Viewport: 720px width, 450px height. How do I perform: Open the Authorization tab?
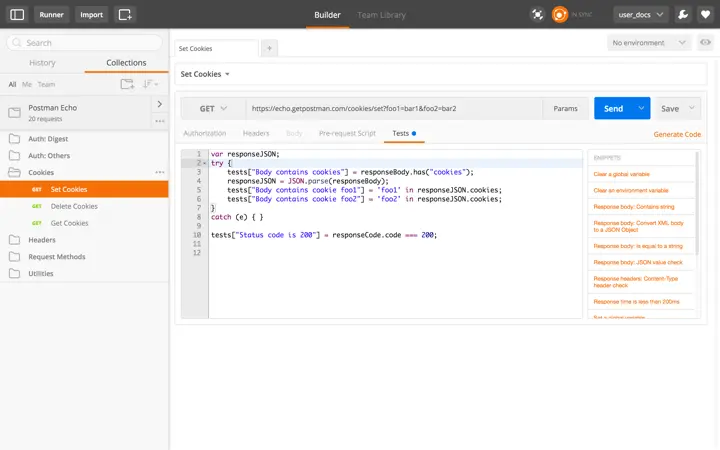tap(204, 133)
